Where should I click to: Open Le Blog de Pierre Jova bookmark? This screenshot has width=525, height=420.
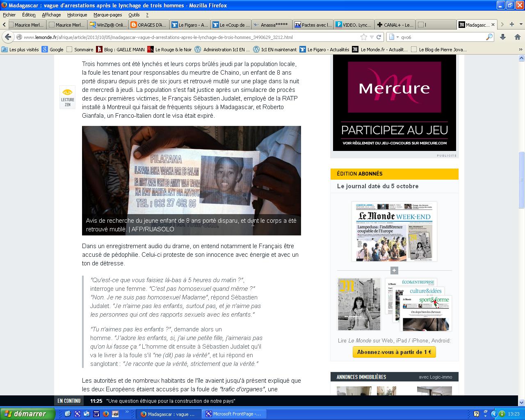(x=439, y=49)
